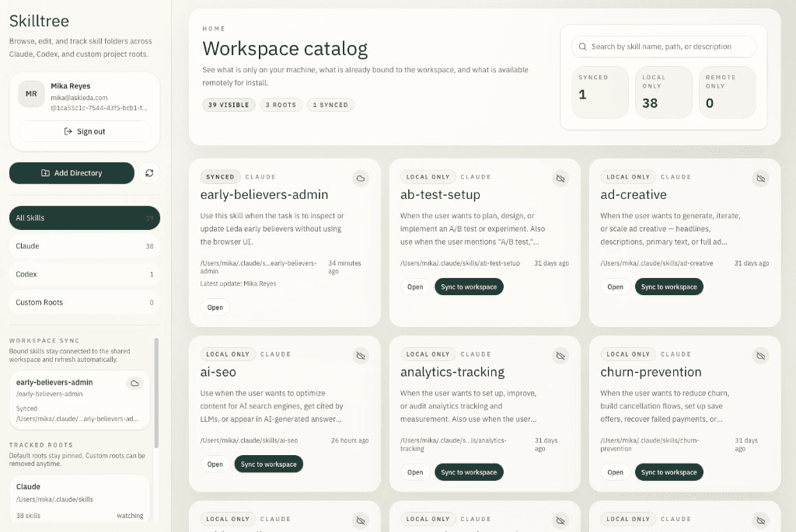Open the churn-prevention skill
Image resolution: width=796 pixels, height=532 pixels.
click(x=615, y=471)
